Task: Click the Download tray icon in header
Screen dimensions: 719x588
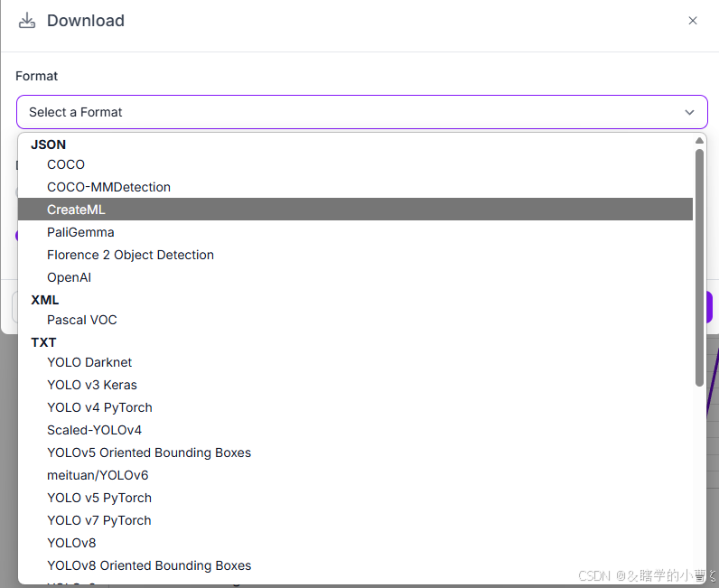Action: pos(26,21)
